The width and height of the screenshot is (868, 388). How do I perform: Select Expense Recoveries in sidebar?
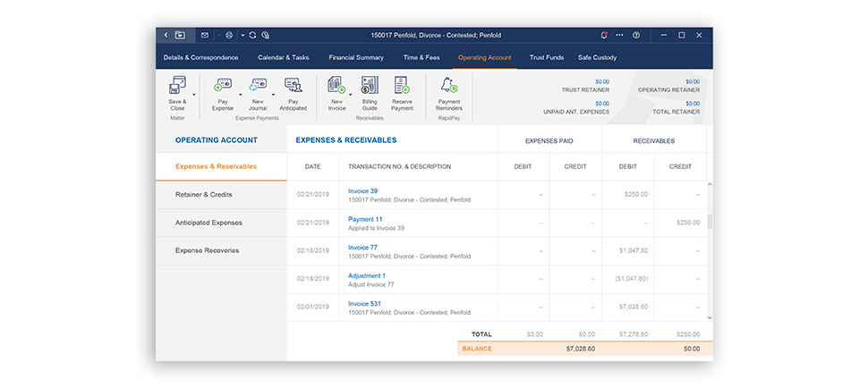(x=221, y=250)
